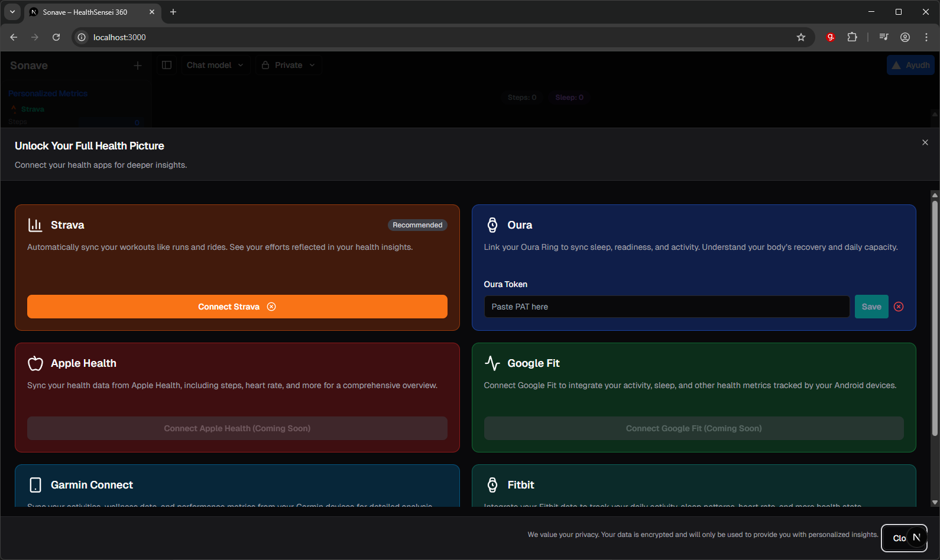940x560 pixels.
Task: Open the browser profile icon
Action: pyautogui.click(x=905, y=37)
